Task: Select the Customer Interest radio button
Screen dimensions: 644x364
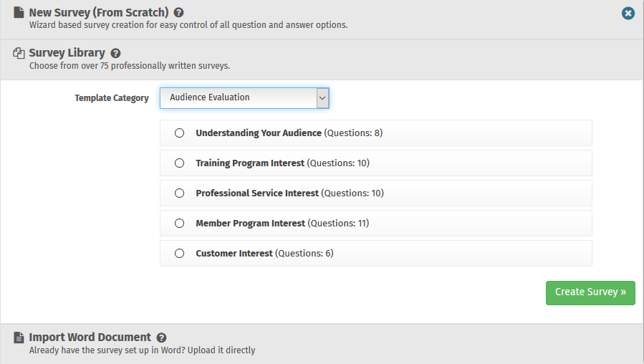Action: click(x=180, y=254)
